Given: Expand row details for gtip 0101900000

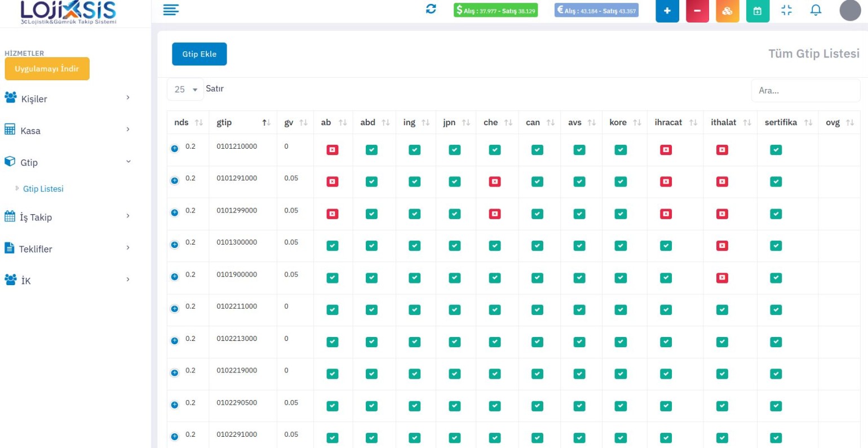Looking at the screenshot, I should click(175, 277).
